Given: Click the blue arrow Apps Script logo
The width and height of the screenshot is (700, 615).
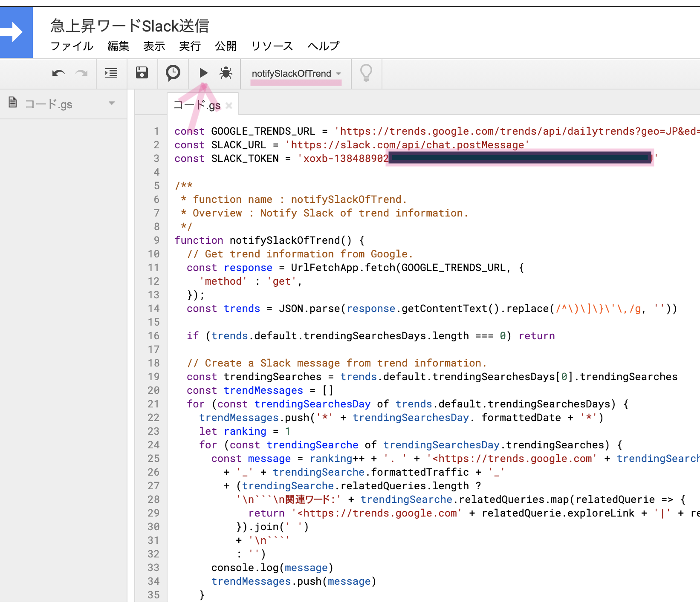Looking at the screenshot, I should [x=16, y=32].
